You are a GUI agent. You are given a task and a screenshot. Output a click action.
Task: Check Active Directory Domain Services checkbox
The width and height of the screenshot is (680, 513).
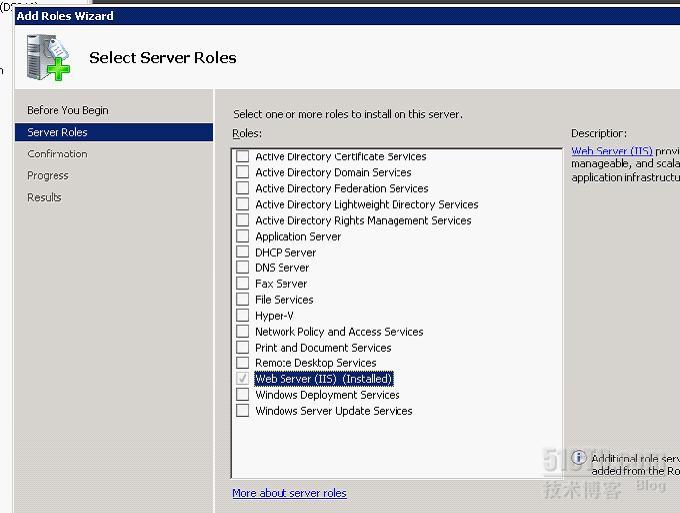pos(242,172)
